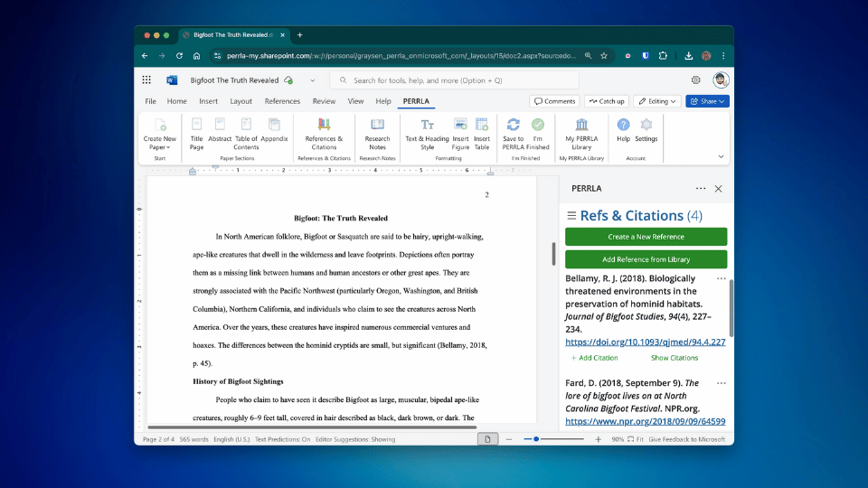
Task: Open browser downloads icon
Action: point(688,56)
